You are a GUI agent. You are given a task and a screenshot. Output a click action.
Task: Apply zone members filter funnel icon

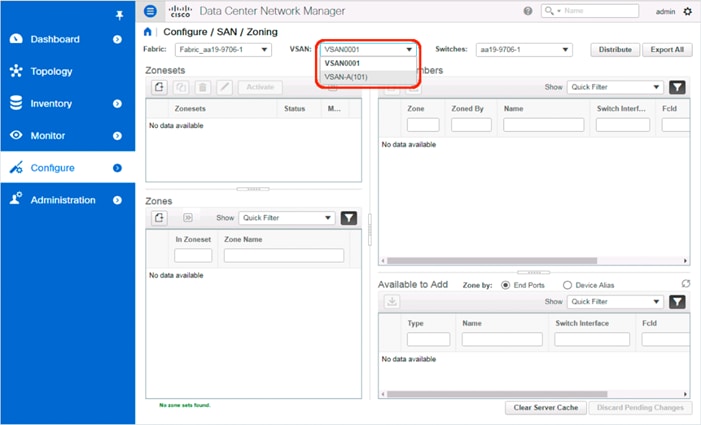(677, 87)
